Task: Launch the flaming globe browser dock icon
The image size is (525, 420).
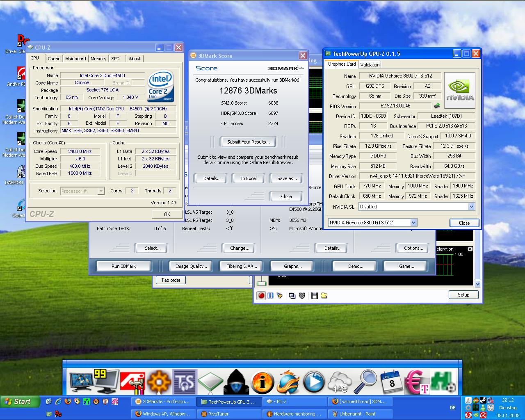Action: tap(288, 382)
